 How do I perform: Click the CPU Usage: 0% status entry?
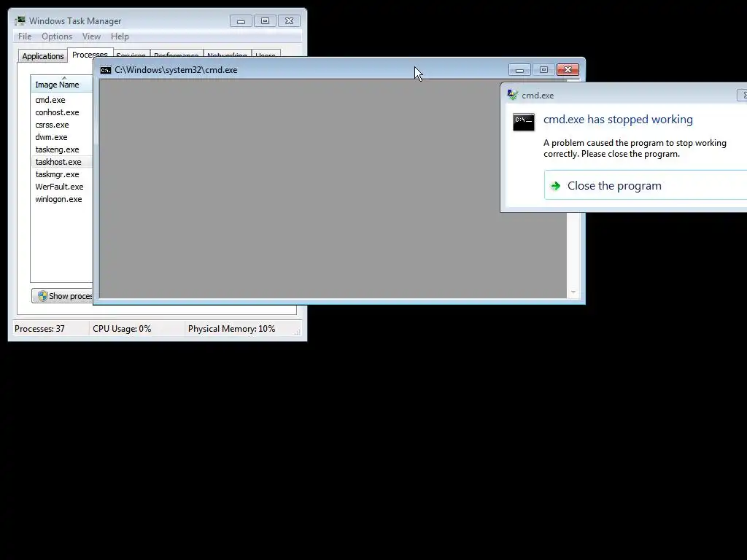pos(122,329)
